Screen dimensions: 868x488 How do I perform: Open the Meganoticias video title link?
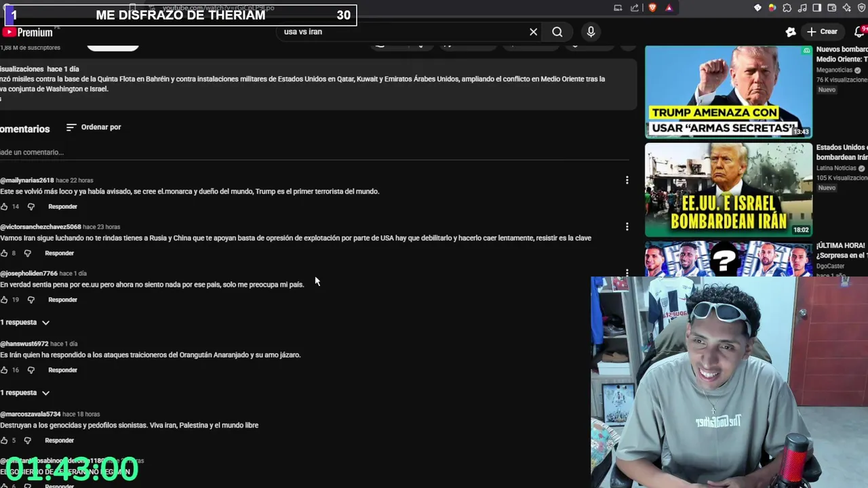[x=842, y=54]
